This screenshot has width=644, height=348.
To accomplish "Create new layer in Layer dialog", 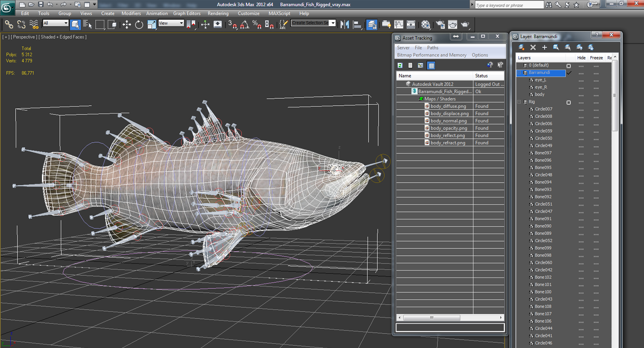I will (521, 47).
